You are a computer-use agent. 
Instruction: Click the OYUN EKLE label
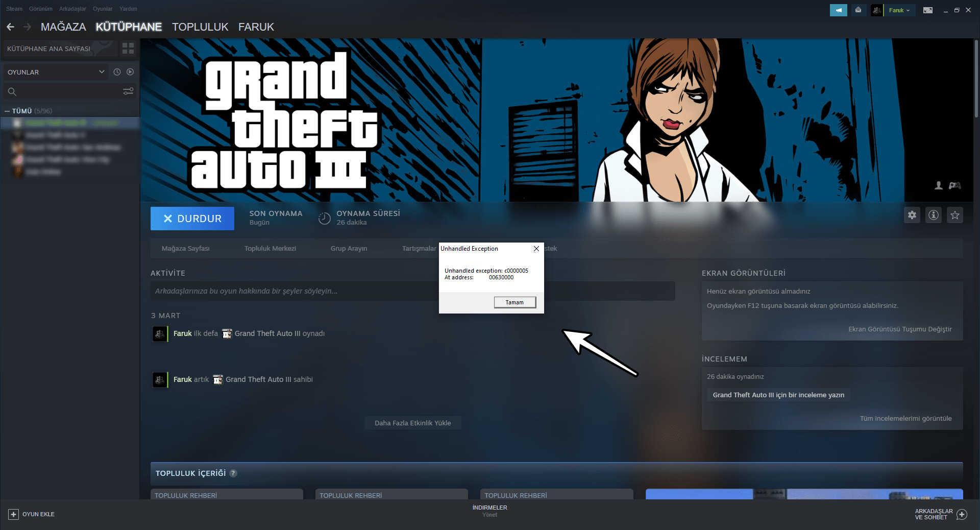click(x=38, y=514)
